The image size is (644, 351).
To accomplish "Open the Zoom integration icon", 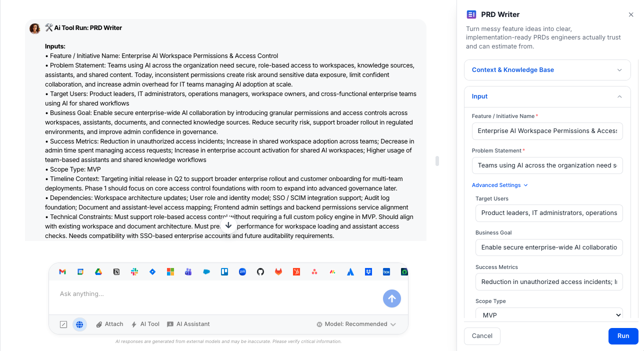I will click(x=242, y=272).
